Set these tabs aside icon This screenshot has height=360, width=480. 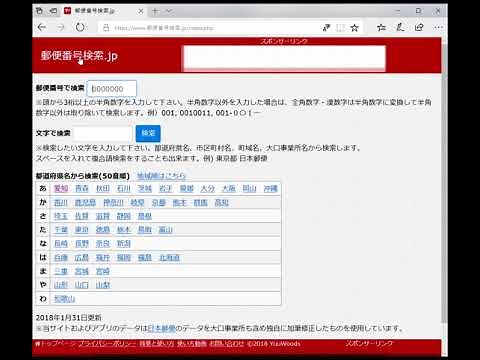coord(53,11)
